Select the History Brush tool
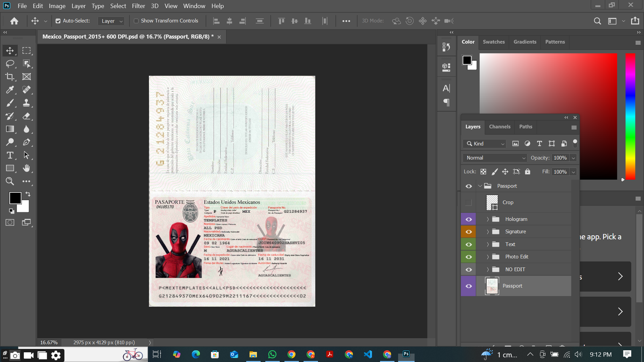644x362 pixels. point(10,116)
